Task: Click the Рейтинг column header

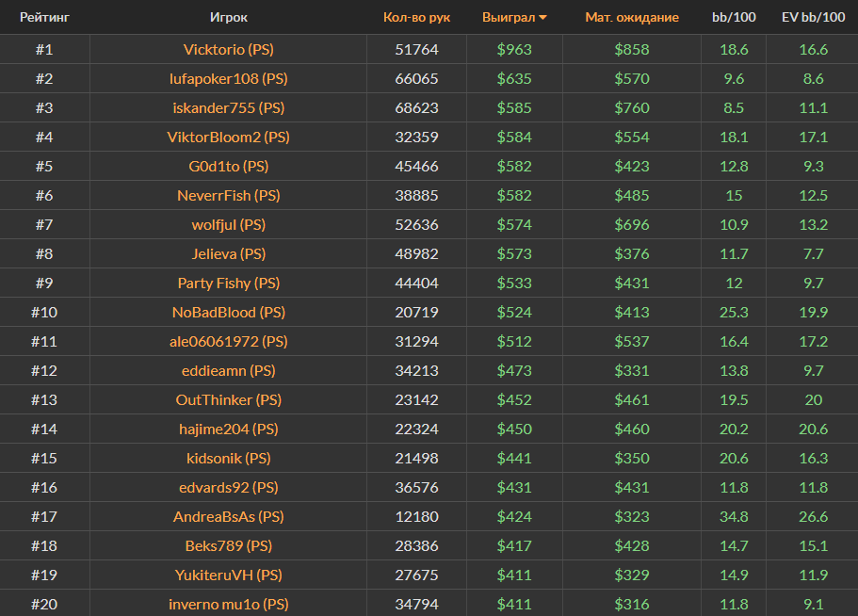Action: pyautogui.click(x=44, y=17)
